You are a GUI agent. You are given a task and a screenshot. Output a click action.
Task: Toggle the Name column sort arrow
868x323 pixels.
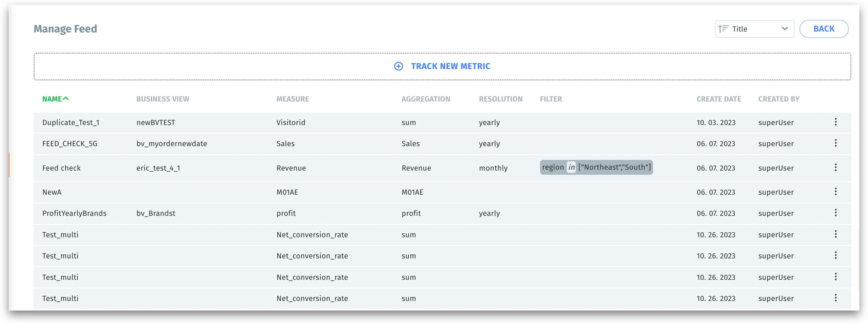(66, 99)
